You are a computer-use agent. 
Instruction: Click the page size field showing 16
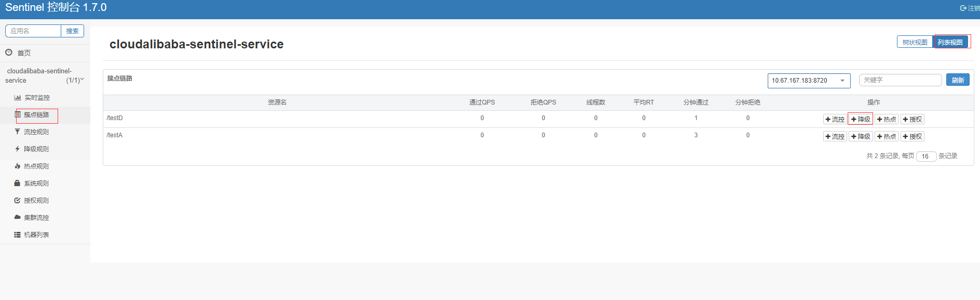pos(926,156)
